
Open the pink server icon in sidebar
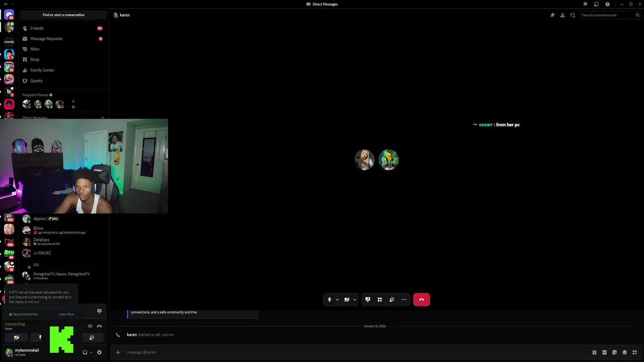[9, 104]
